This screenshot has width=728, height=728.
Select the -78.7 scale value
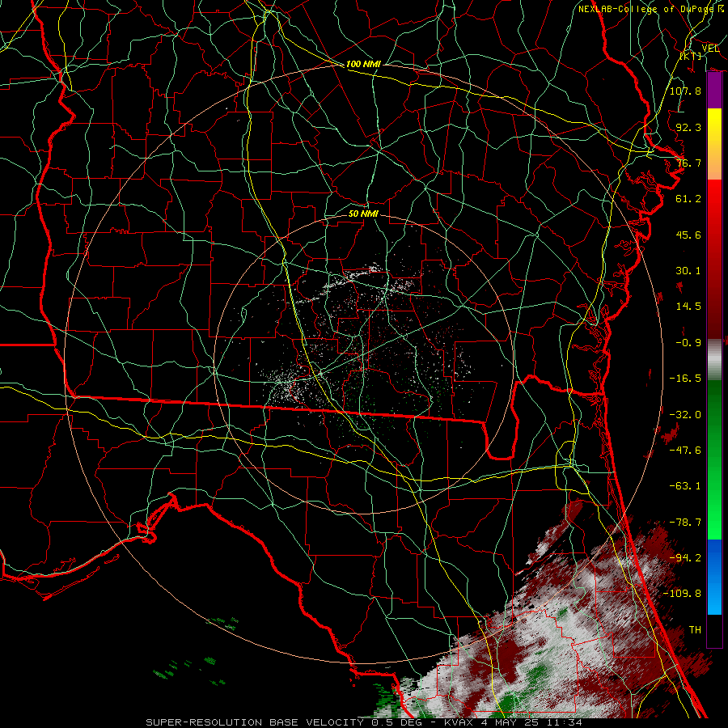(x=685, y=523)
